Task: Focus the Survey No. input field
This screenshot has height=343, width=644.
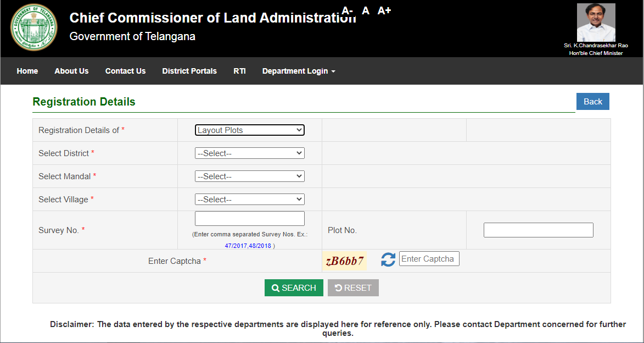Action: click(250, 219)
